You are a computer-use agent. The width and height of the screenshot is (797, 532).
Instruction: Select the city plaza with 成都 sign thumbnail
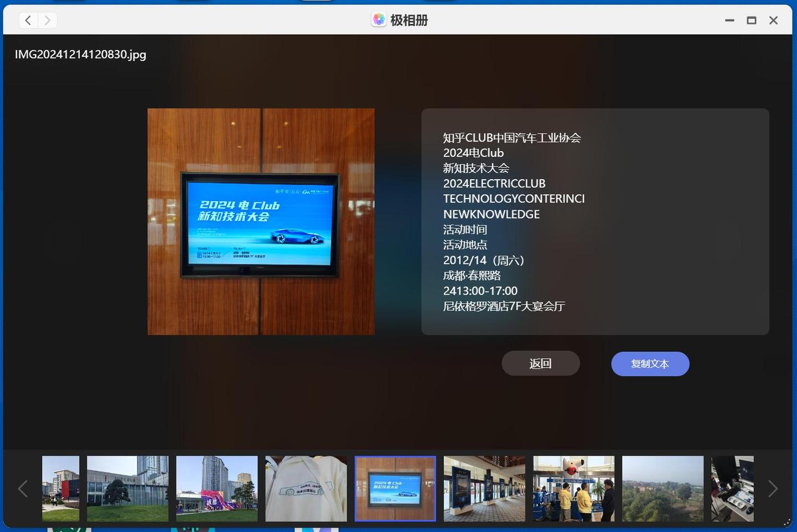[x=216, y=488]
